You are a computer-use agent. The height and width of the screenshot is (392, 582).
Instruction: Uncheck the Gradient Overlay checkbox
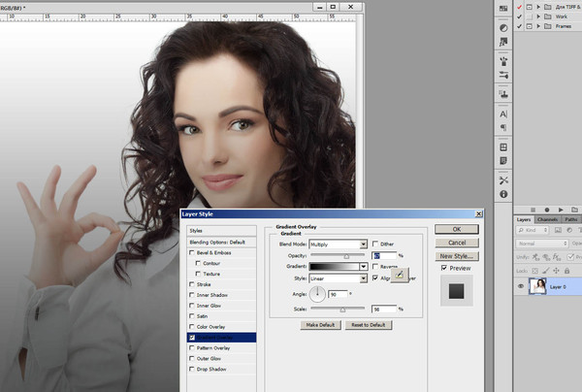pos(192,338)
